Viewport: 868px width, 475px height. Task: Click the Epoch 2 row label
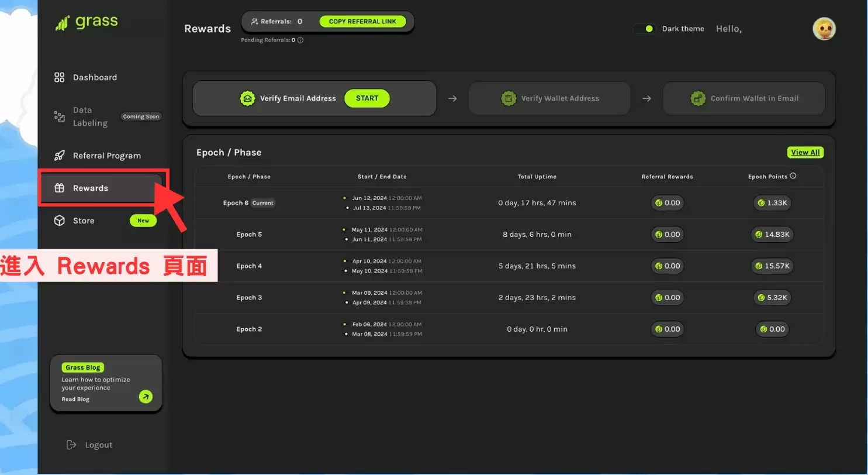coord(249,329)
